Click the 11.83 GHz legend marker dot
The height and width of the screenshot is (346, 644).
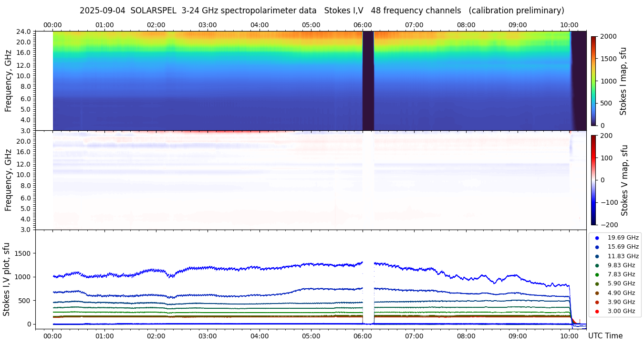pyautogui.click(x=597, y=256)
